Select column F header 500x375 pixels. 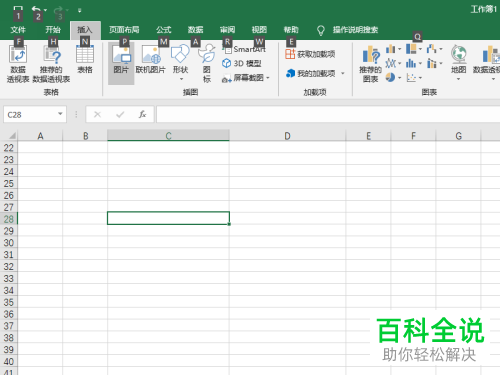tap(413, 136)
